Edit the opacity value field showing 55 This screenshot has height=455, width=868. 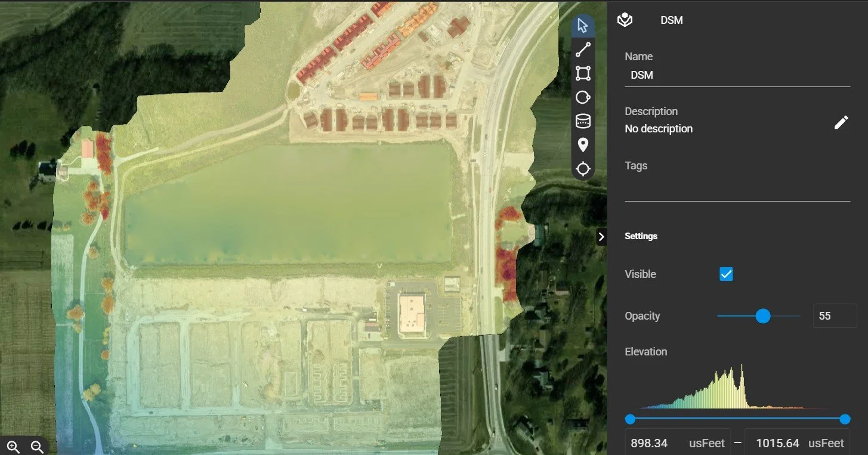click(x=835, y=316)
